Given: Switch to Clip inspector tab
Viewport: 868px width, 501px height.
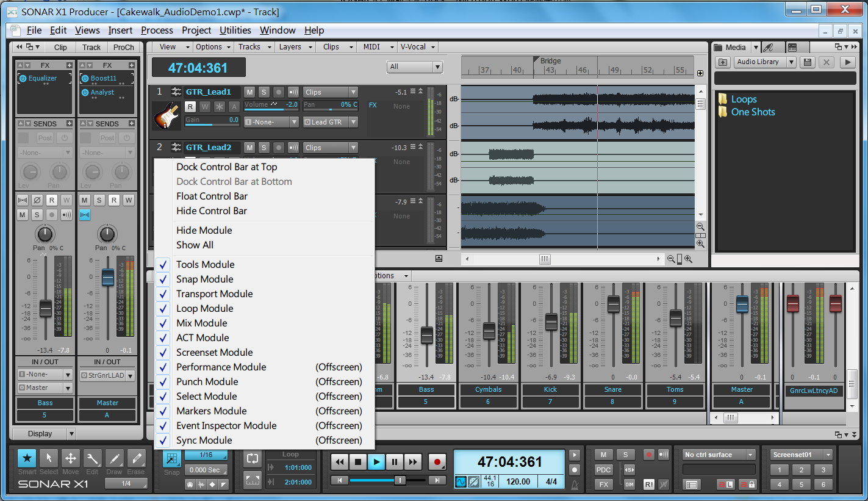Looking at the screenshot, I should coord(60,47).
